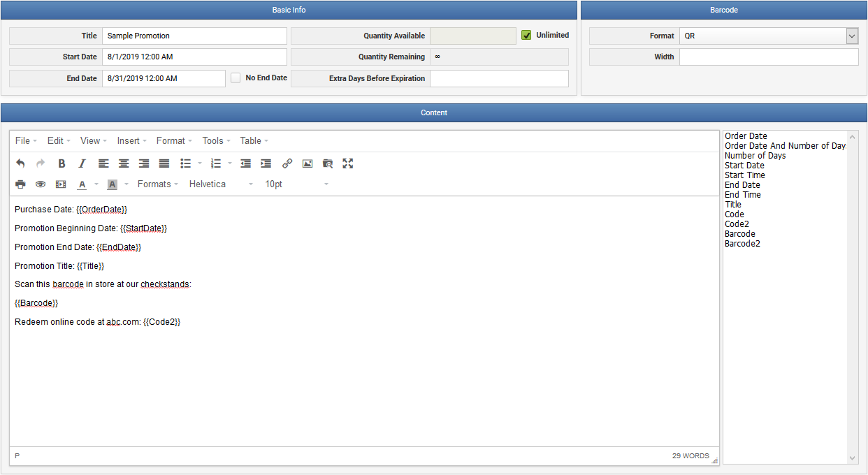Check the No End Date checkbox
The image size is (868, 475).
click(x=236, y=78)
